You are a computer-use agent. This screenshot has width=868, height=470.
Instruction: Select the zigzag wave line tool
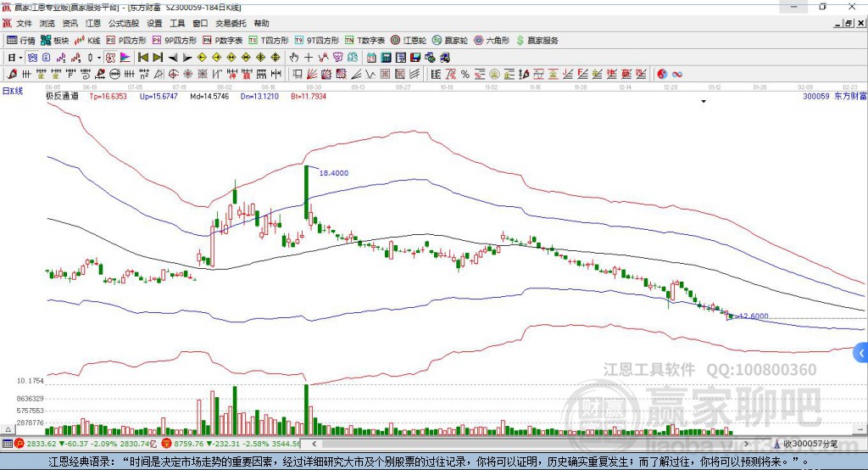click(370, 75)
